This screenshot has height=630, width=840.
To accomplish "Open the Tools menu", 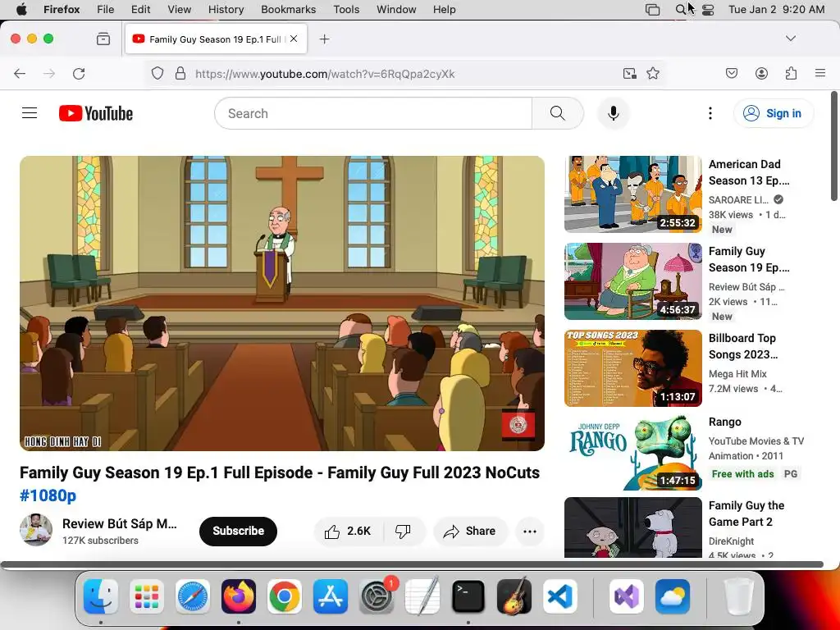I will pos(346,10).
